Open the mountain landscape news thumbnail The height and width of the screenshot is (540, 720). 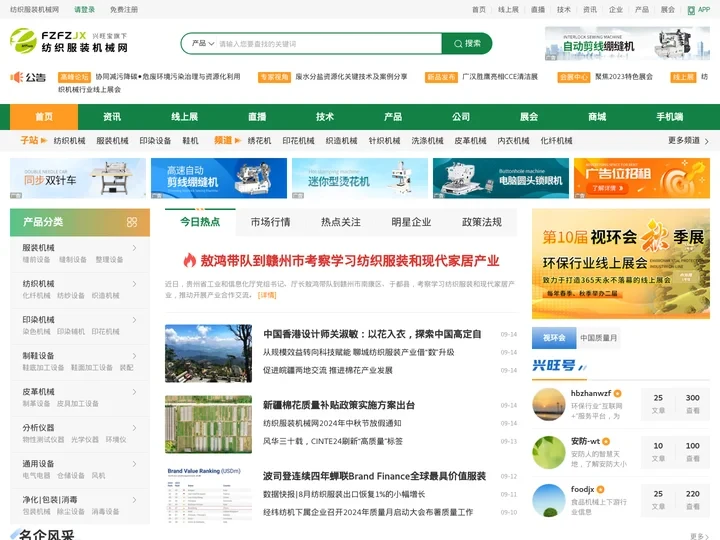[x=208, y=354]
